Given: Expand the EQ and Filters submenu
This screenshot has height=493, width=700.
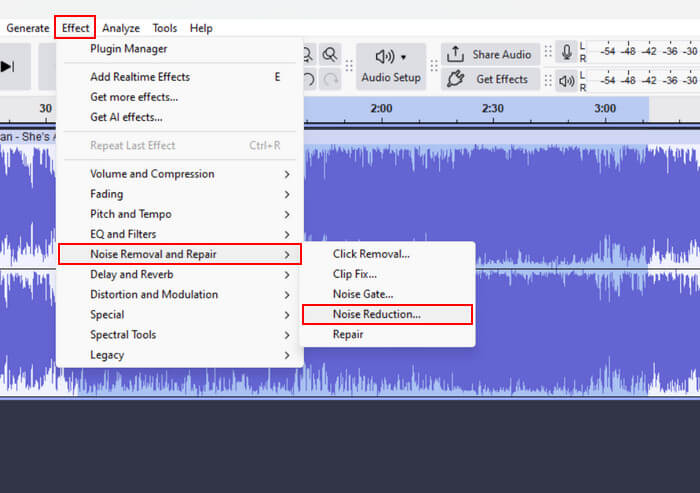Looking at the screenshot, I should (x=179, y=234).
